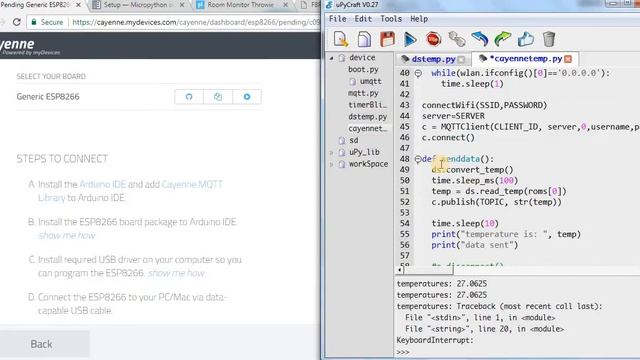This screenshot has height=360, width=640.
Task: Click the New file icon in uPyCraft toolbar
Action: tap(340, 39)
